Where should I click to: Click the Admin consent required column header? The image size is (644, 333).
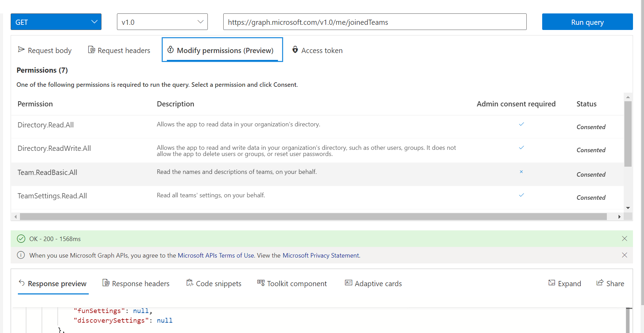click(516, 104)
